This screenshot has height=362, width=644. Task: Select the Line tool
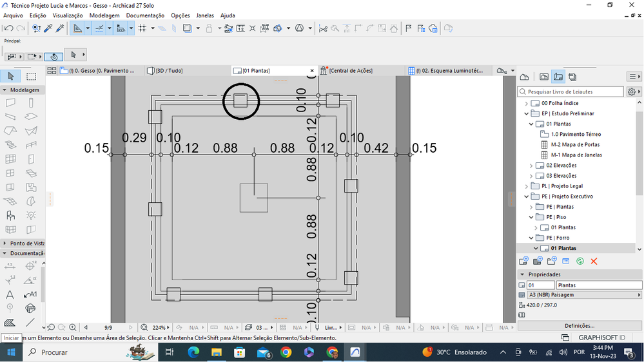coord(30,323)
